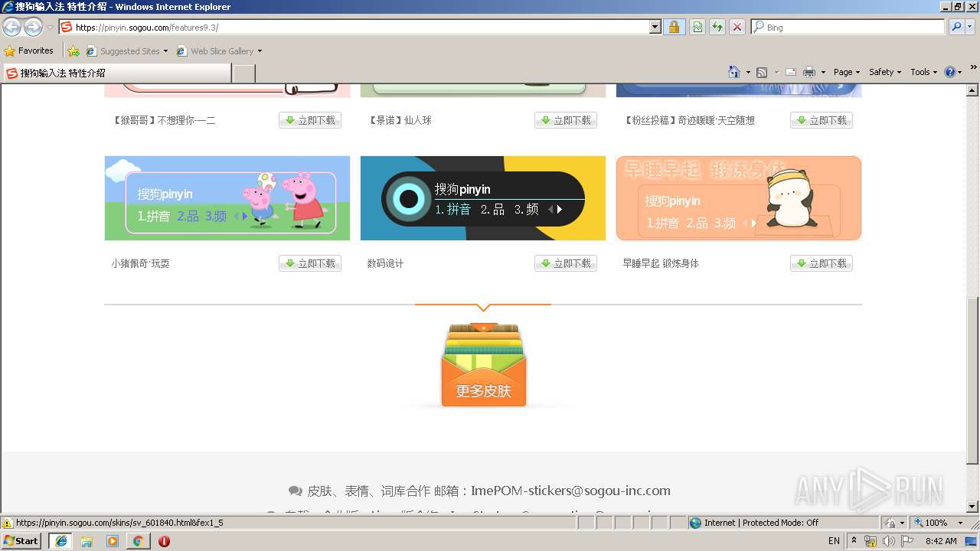Expand the address bar history dropdown
This screenshot has height=551, width=980.
point(655,27)
